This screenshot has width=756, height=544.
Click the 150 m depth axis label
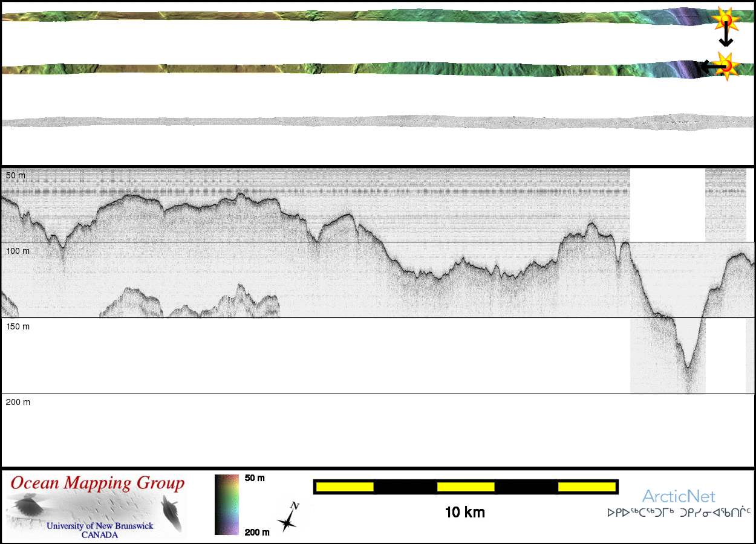pyautogui.click(x=18, y=326)
